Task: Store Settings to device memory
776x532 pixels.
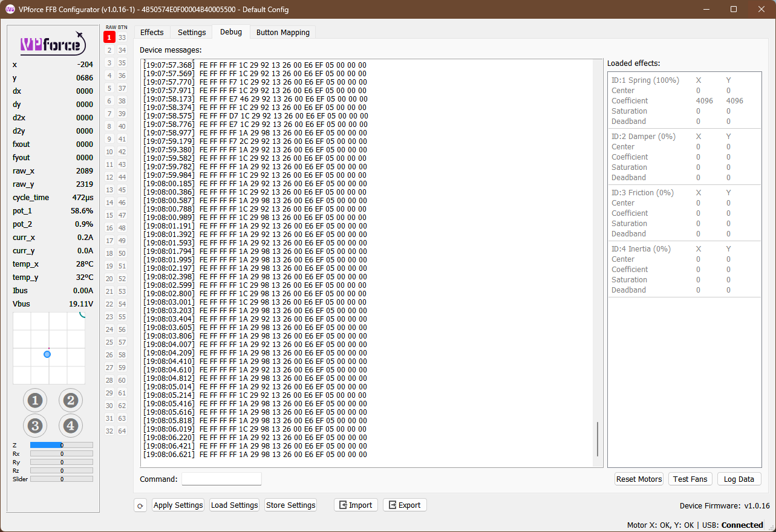Action: 290,505
